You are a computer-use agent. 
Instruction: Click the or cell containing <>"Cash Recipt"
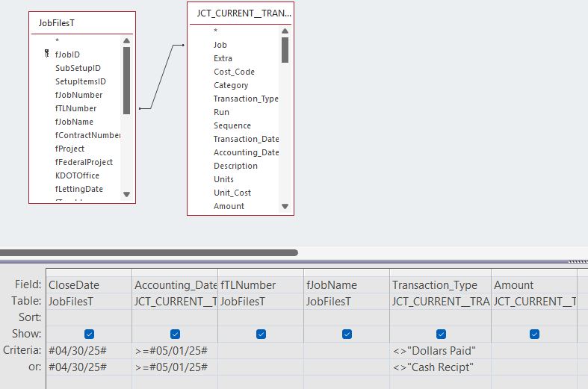coord(440,367)
